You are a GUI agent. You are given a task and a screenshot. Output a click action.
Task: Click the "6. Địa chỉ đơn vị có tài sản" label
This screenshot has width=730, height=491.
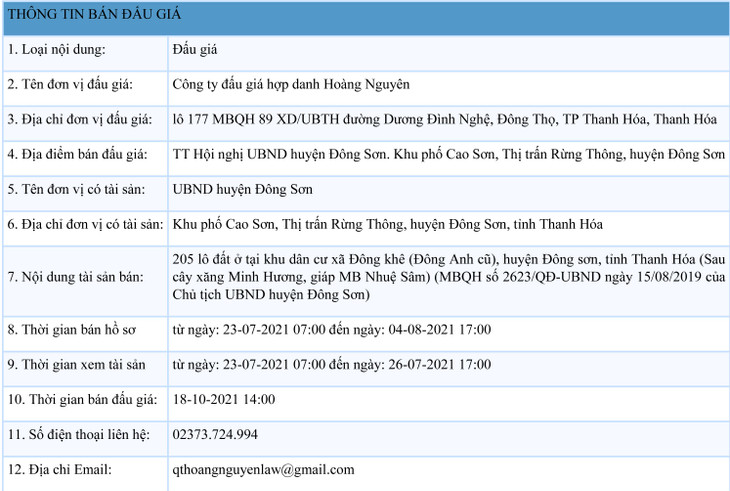84,224
